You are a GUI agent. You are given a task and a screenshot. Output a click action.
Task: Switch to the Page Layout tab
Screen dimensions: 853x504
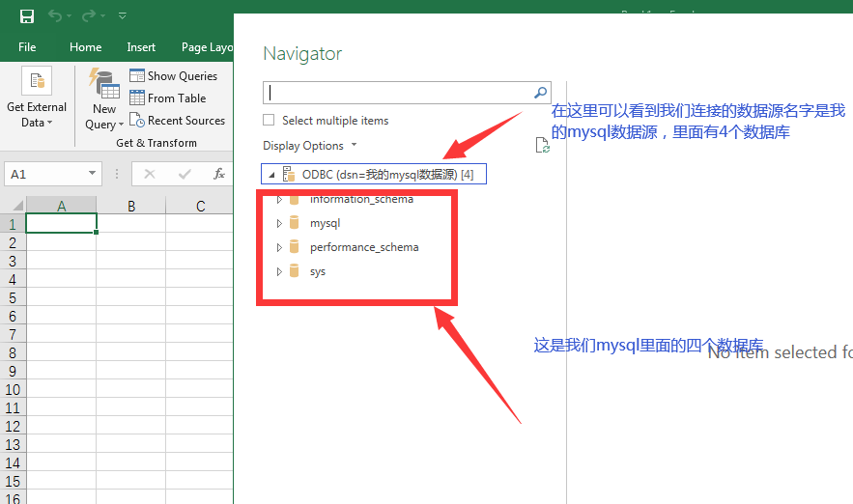point(207,47)
